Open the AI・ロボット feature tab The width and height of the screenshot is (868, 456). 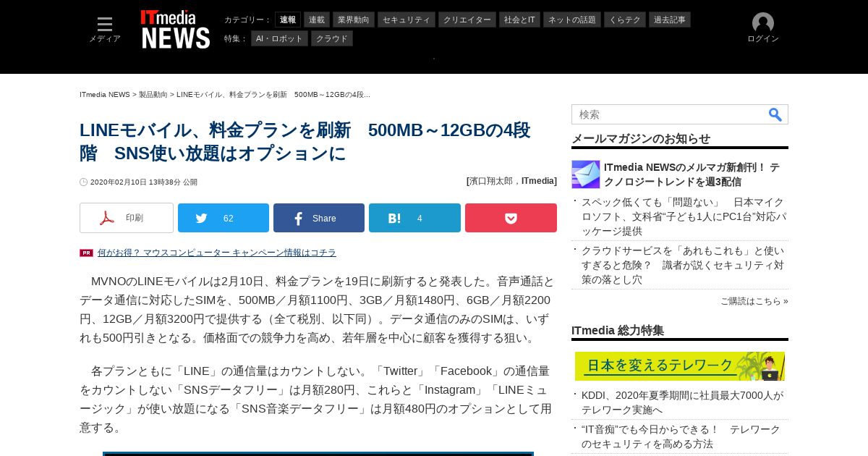279,38
